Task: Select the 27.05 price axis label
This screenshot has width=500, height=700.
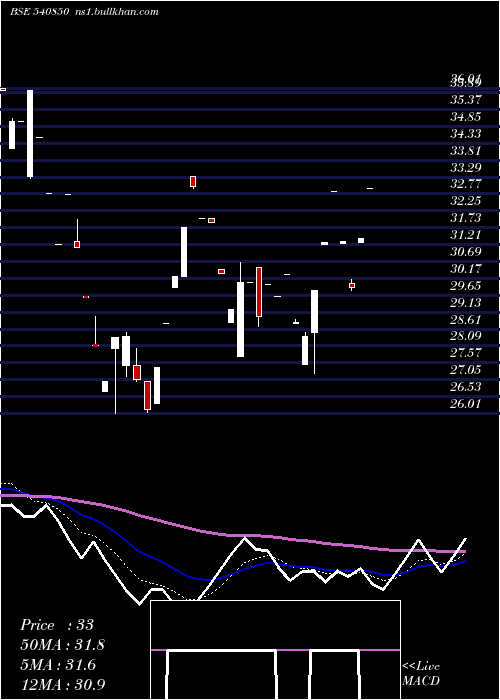Action: pyautogui.click(x=466, y=371)
